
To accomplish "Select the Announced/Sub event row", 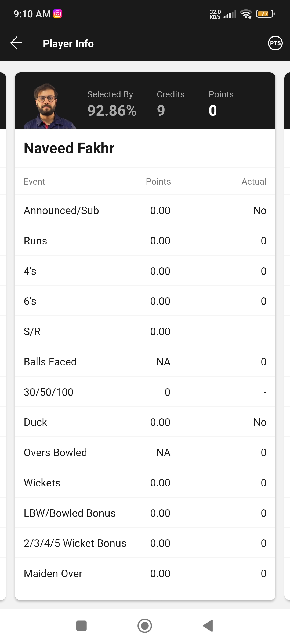I will point(145,211).
